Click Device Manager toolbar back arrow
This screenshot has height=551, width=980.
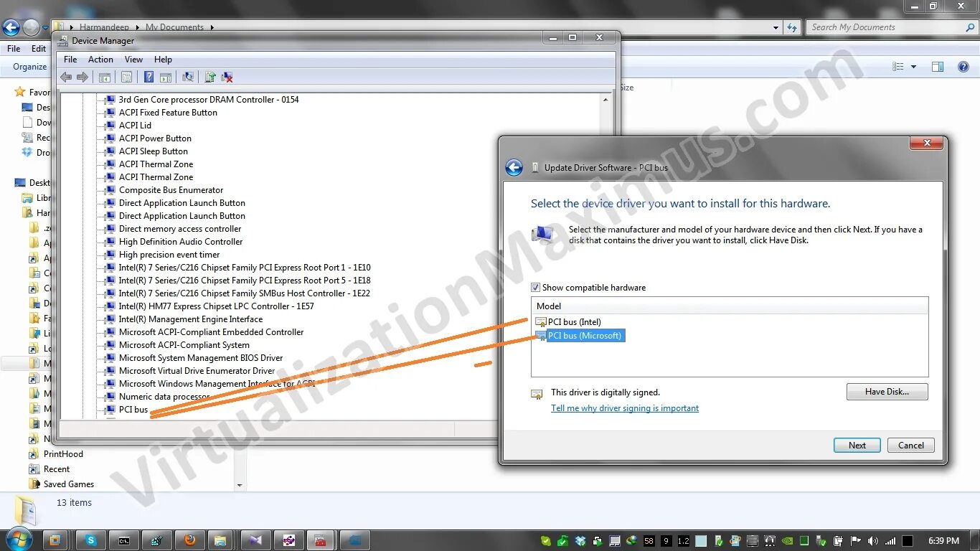coord(66,77)
